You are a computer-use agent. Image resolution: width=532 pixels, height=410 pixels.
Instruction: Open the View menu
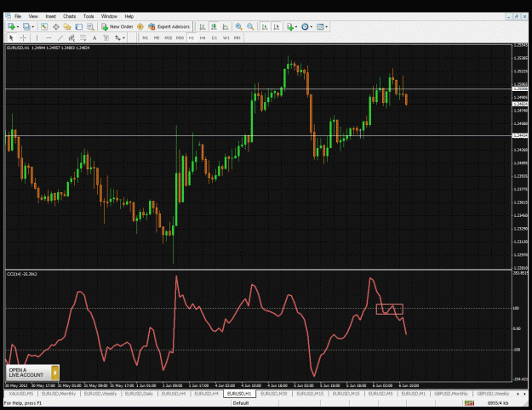coord(33,16)
